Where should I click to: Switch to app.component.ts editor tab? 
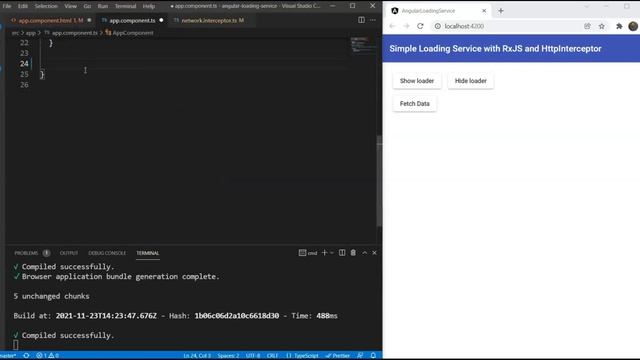point(132,20)
